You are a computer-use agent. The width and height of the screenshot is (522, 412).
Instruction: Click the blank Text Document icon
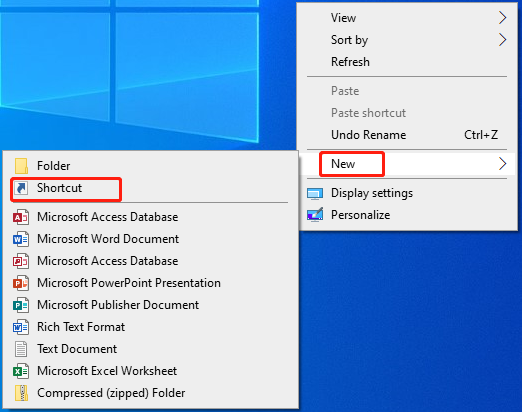coord(21,349)
